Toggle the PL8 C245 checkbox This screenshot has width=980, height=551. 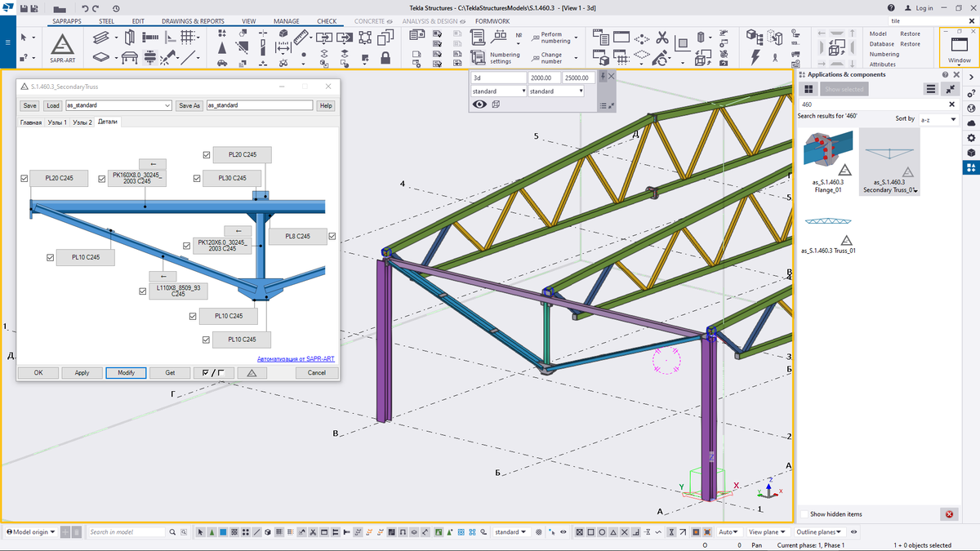point(332,237)
